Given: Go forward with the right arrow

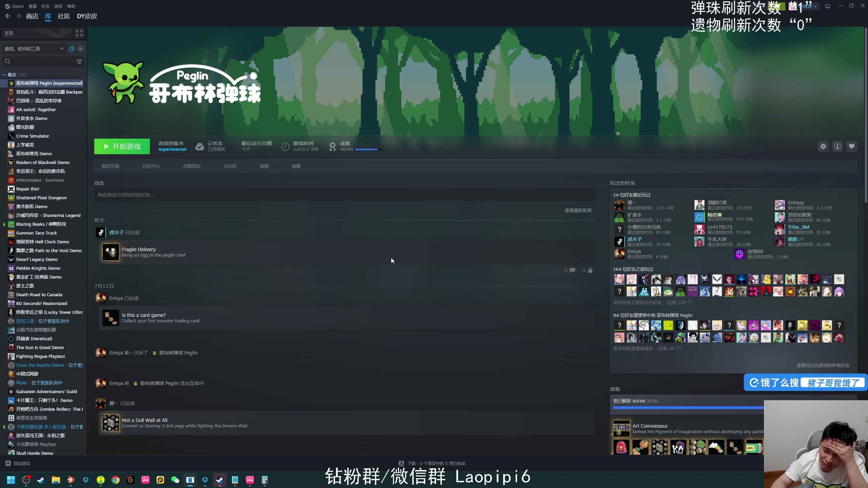Looking at the screenshot, I should click(19, 16).
